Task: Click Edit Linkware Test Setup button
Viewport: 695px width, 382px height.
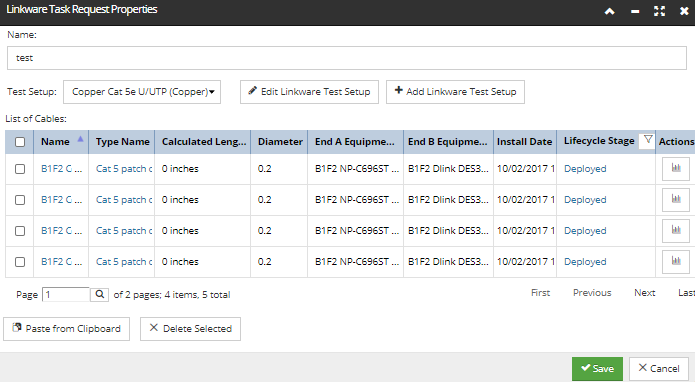Action: [309, 92]
